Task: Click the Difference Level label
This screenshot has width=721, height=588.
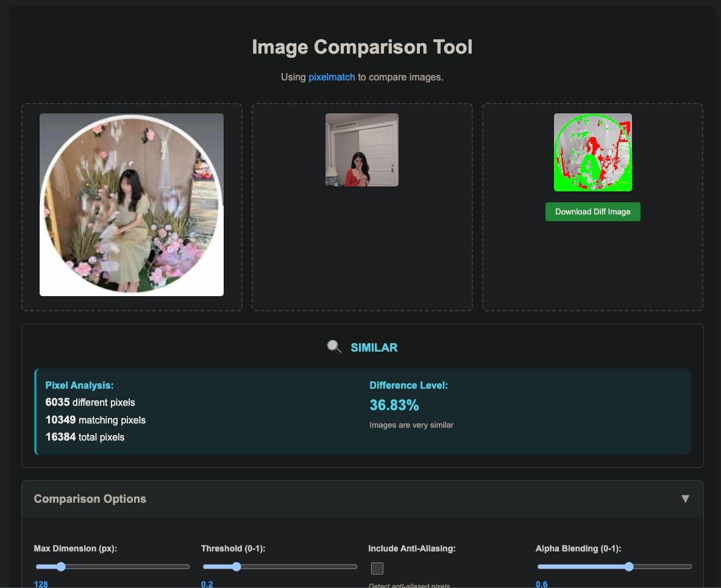Action: tap(409, 385)
